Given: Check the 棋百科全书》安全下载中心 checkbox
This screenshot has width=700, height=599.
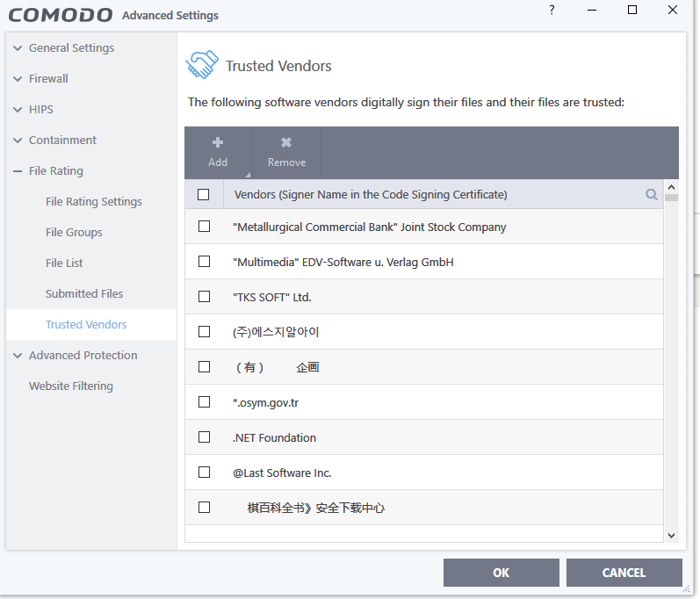Looking at the screenshot, I should click(204, 508).
